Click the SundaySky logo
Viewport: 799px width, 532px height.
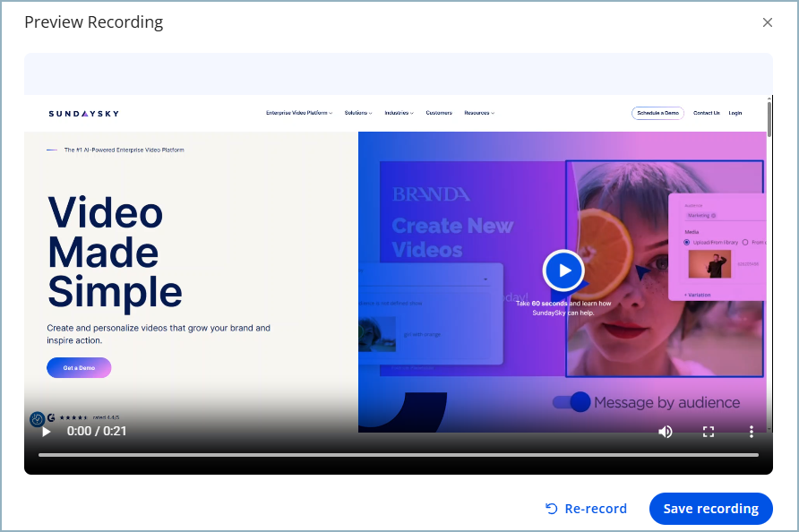[x=84, y=114]
